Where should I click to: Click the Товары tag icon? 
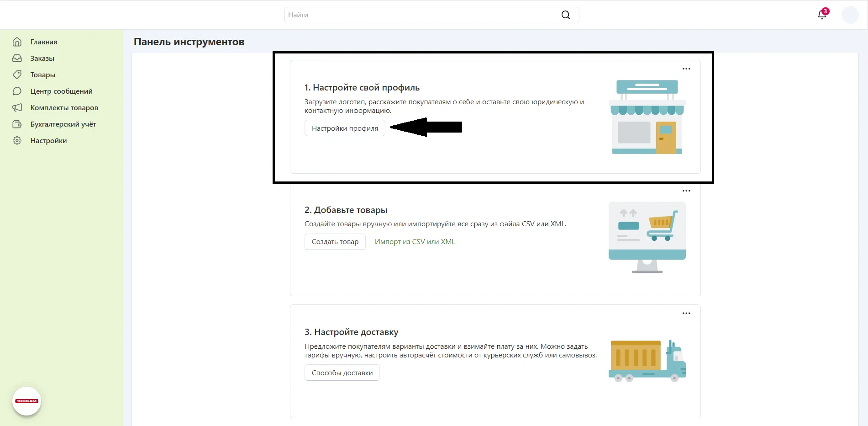click(17, 75)
